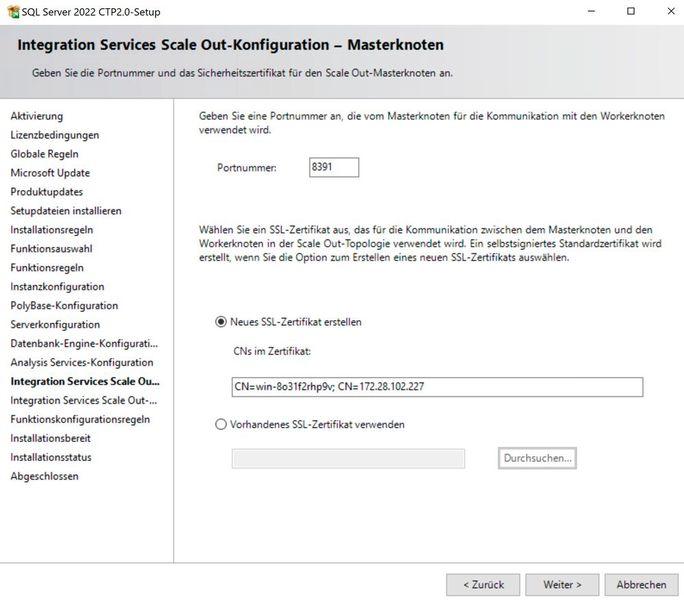Click the disabled existing certificate path field
This screenshot has height=600, width=684.
[348, 458]
